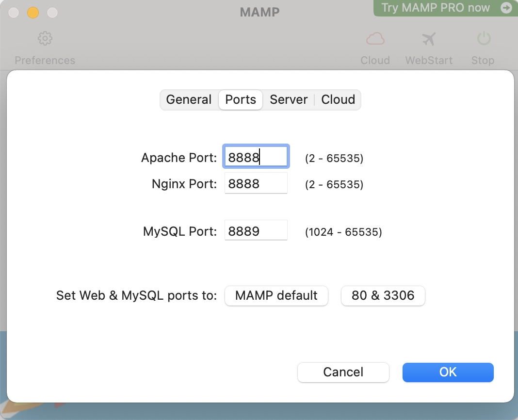Viewport: 518px width, 420px height.
Task: Click into the Nginx Port field
Action: point(256,183)
